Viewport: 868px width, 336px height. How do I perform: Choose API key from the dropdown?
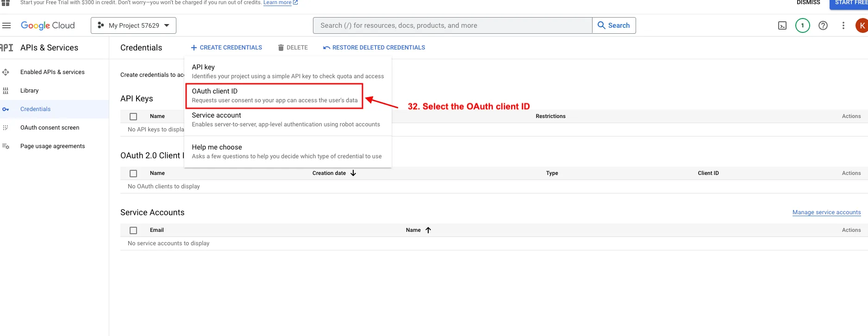[288, 71]
